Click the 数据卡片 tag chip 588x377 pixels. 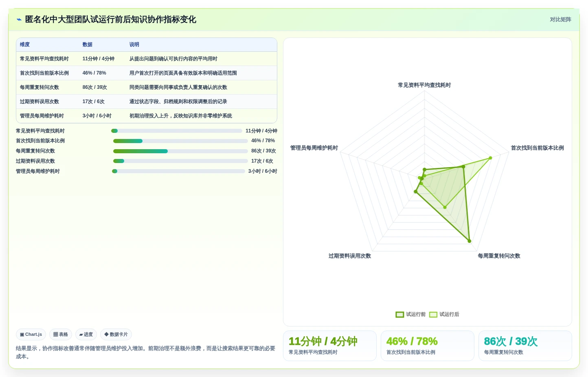(116, 334)
